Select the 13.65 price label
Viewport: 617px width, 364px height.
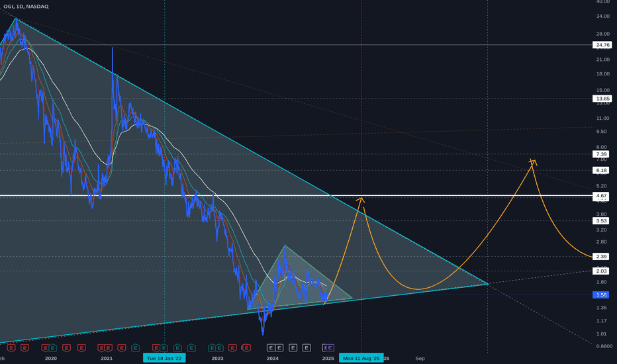click(602, 99)
